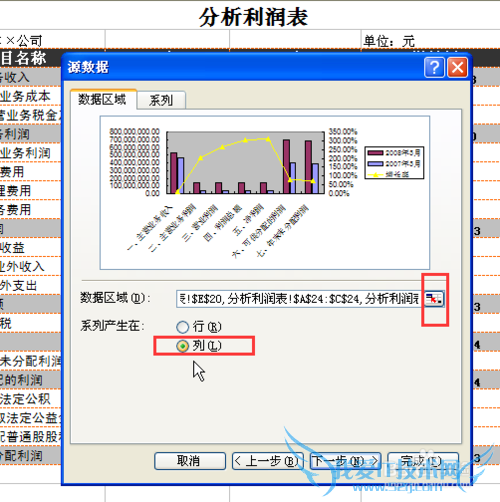Click the dialog help question mark button
This screenshot has width=500, height=502.
point(434,68)
